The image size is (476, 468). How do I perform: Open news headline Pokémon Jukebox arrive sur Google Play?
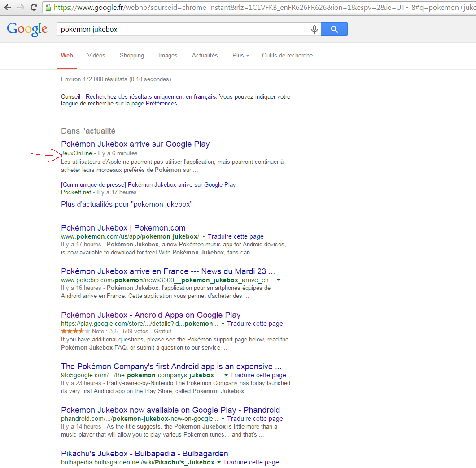(135, 144)
